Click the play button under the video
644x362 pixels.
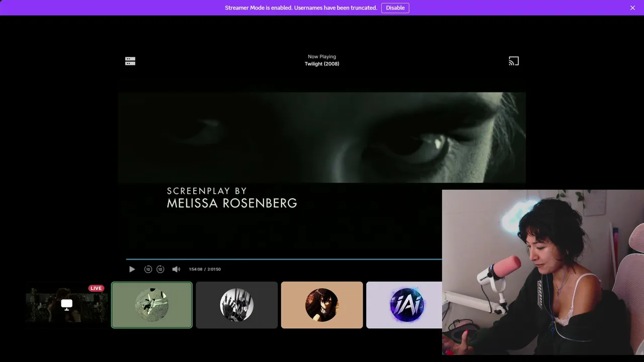pos(132,269)
